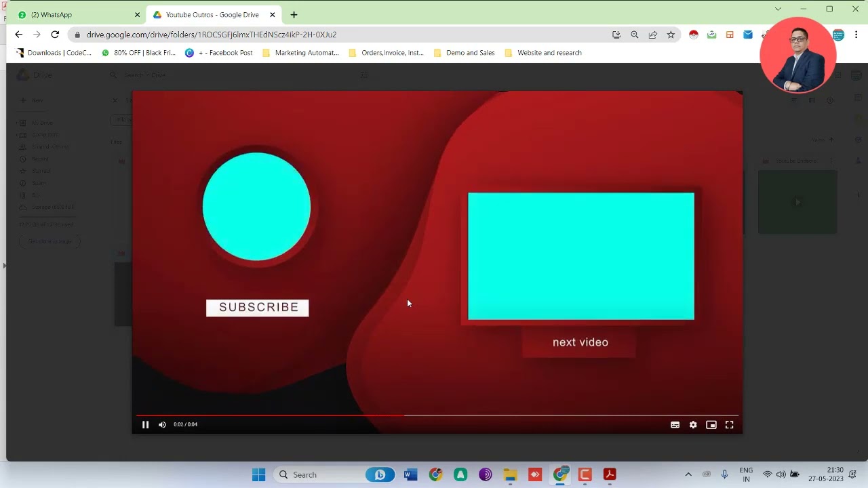The image size is (868, 488).
Task: Open the Marketing Automat... bookmarks folder
Action: pos(300,52)
